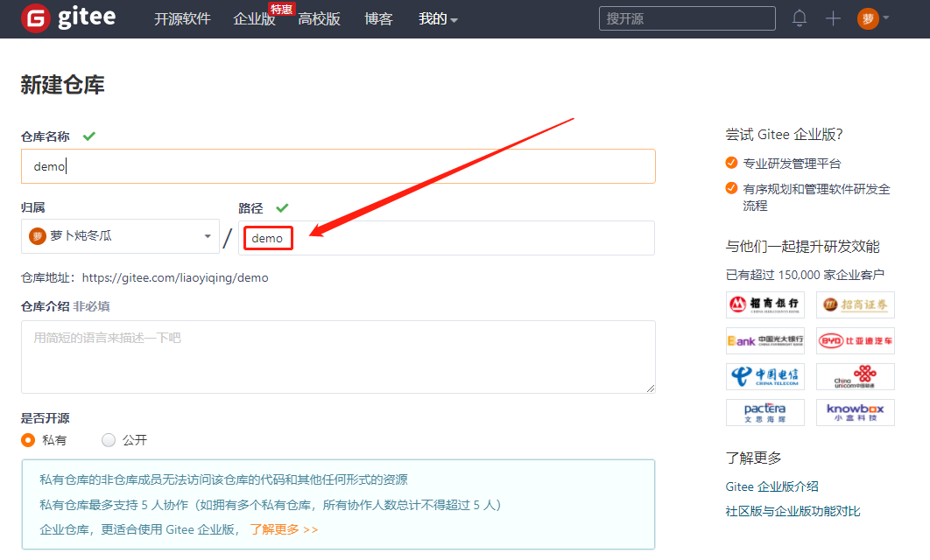Screen dimensions: 930x560
Task: Click the BYD company logo
Action: (x=856, y=340)
